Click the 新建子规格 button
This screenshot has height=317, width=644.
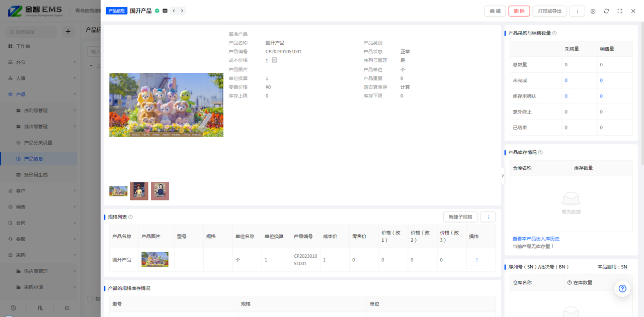click(x=460, y=217)
